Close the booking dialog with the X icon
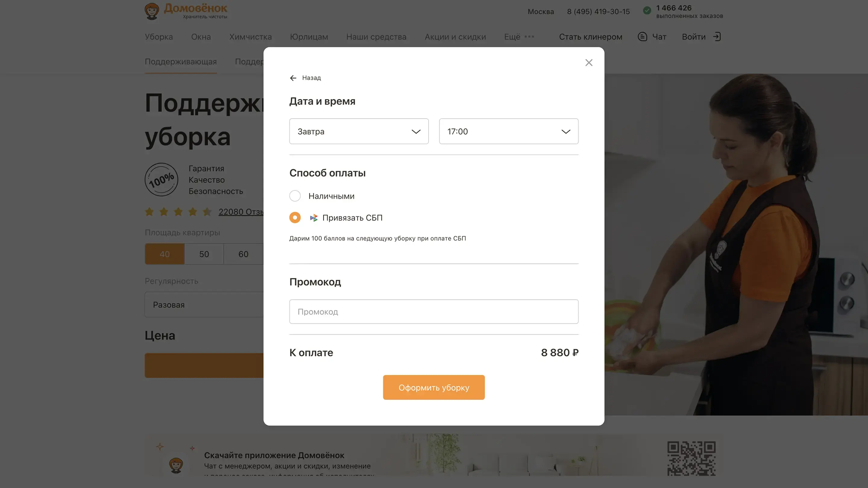Viewport: 868px width, 488px height. point(589,63)
